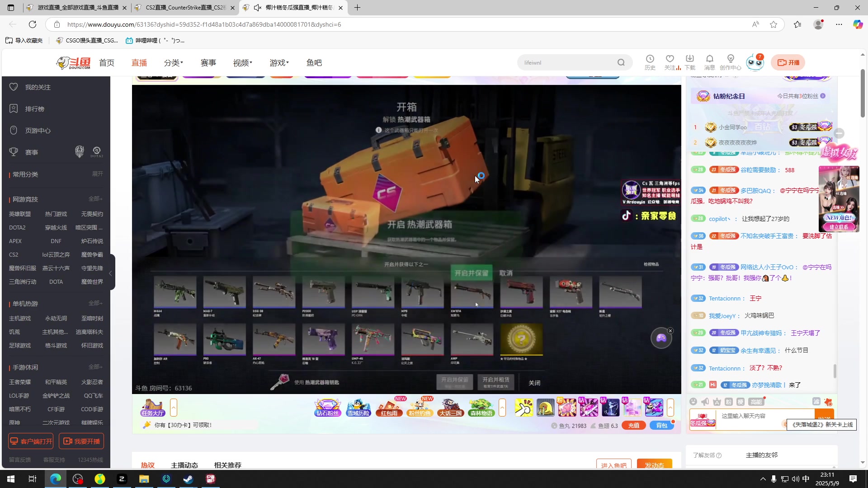
Task: Open the 钻石粉丝 diamond fan icon
Action: [x=328, y=408]
